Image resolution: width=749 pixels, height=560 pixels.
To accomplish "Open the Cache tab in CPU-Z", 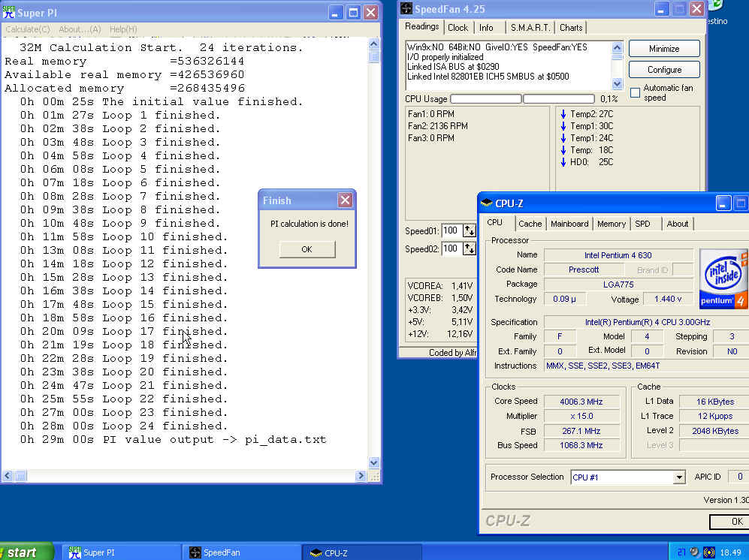I will (x=530, y=224).
